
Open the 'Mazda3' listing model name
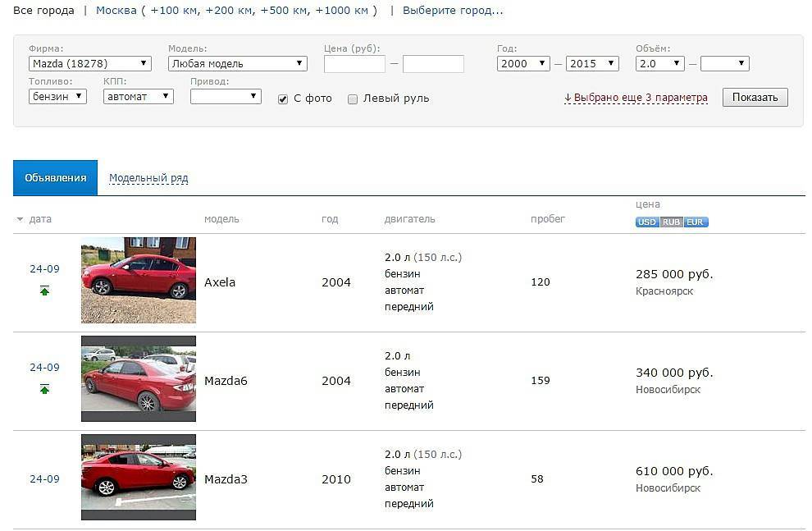[226, 479]
